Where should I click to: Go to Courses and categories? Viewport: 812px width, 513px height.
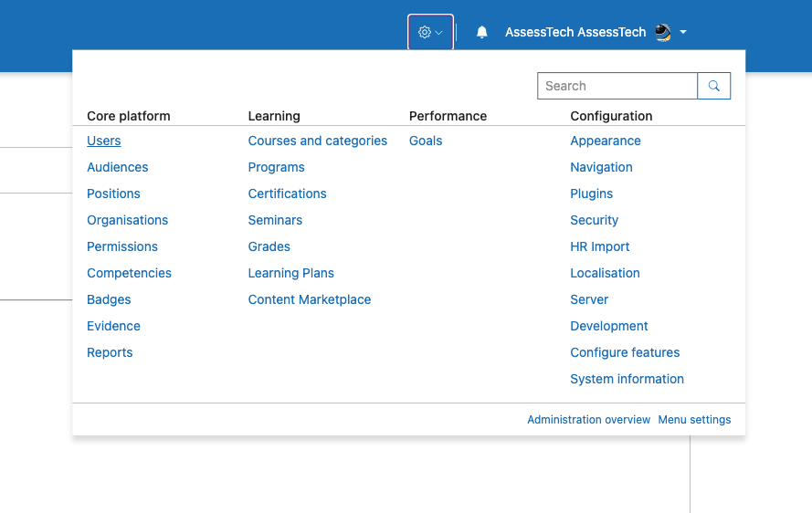coord(318,141)
